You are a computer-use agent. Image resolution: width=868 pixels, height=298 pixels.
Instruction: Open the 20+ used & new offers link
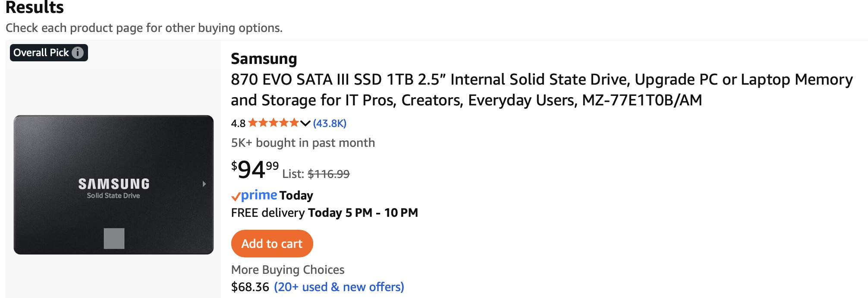point(339,287)
